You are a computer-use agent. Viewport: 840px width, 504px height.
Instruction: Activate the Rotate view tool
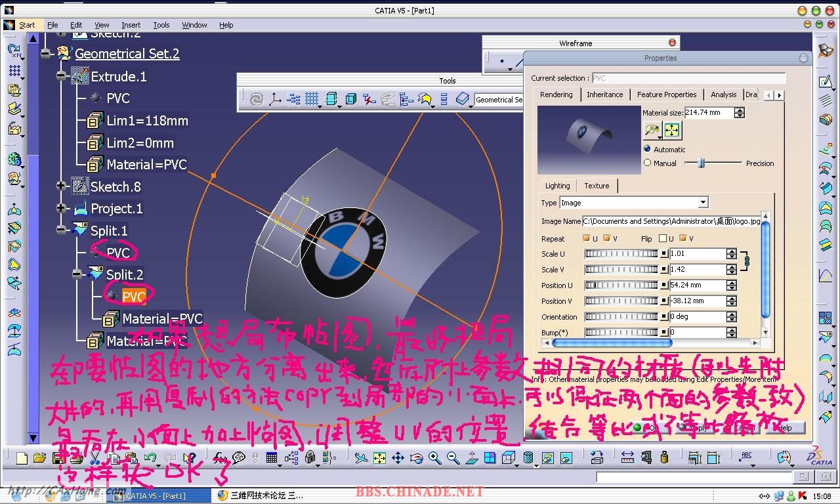pyautogui.click(x=415, y=458)
